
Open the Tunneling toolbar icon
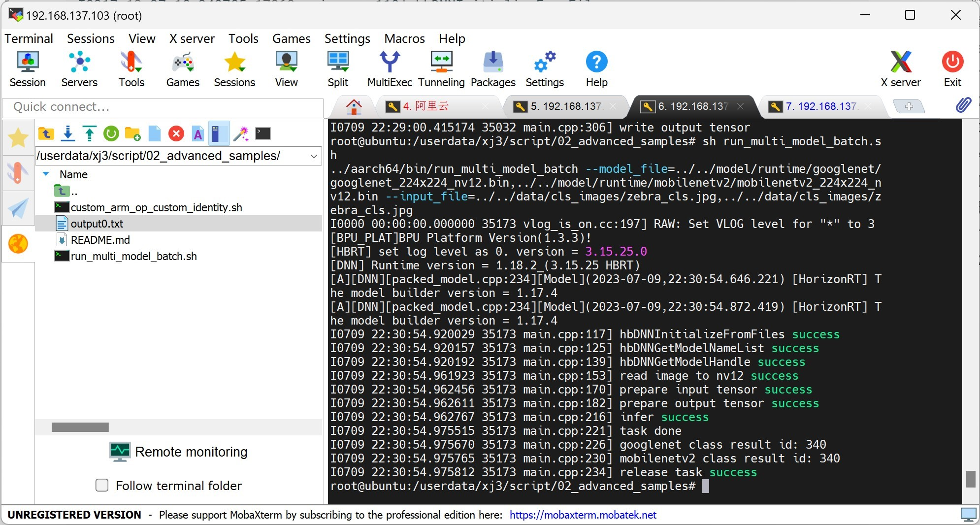pos(441,69)
